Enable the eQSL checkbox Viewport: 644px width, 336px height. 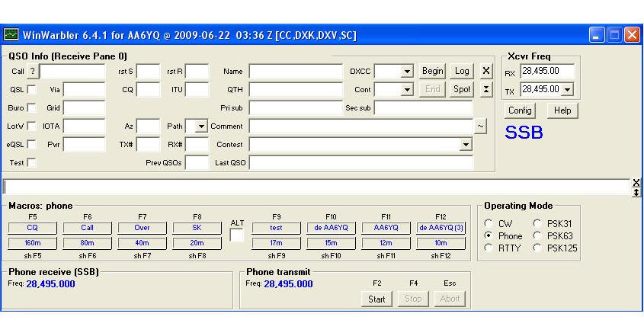pyautogui.click(x=31, y=144)
